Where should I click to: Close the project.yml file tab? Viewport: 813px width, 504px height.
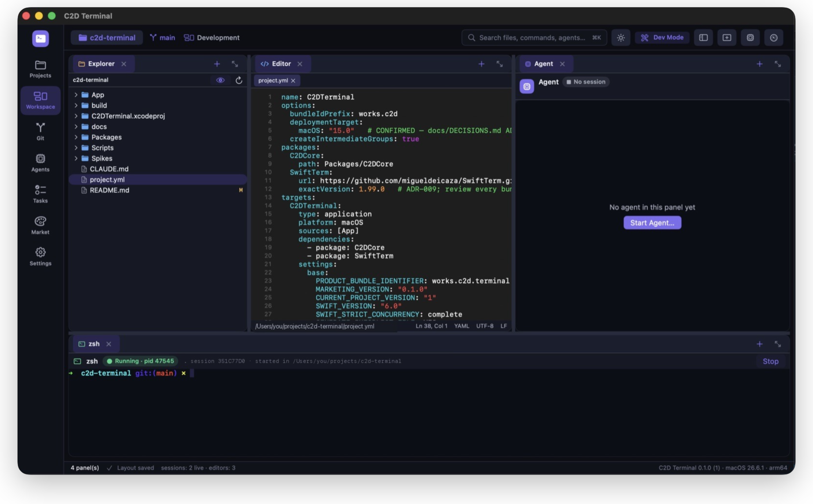tap(293, 81)
